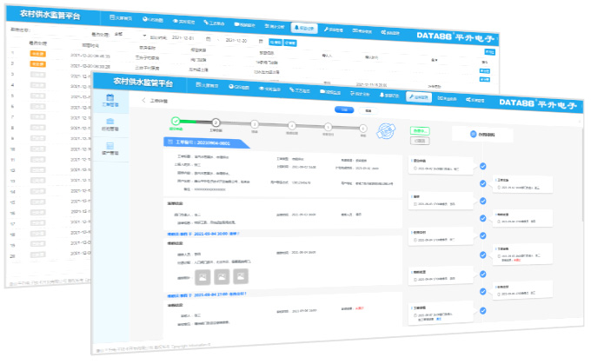Open the GIS map globe tab in front window

click(x=239, y=87)
